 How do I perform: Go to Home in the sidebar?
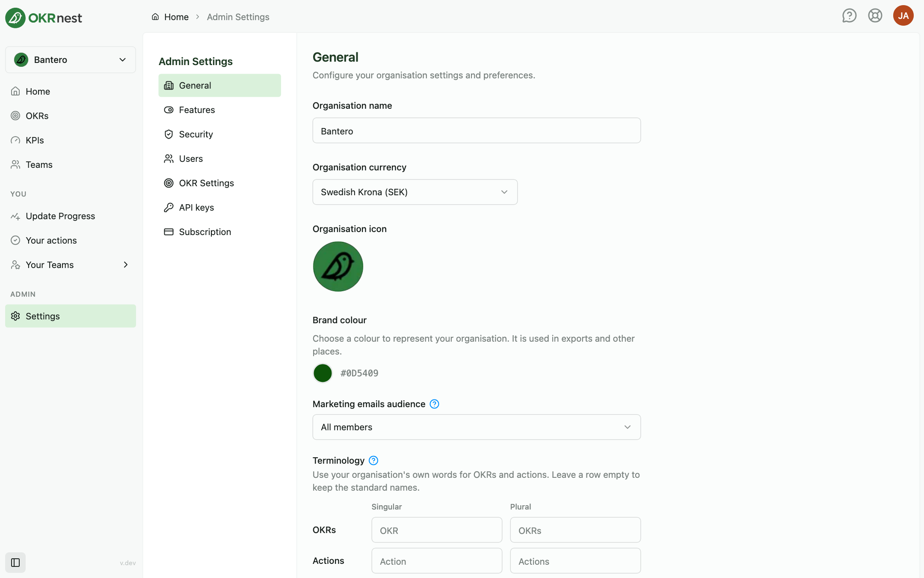click(x=71, y=91)
